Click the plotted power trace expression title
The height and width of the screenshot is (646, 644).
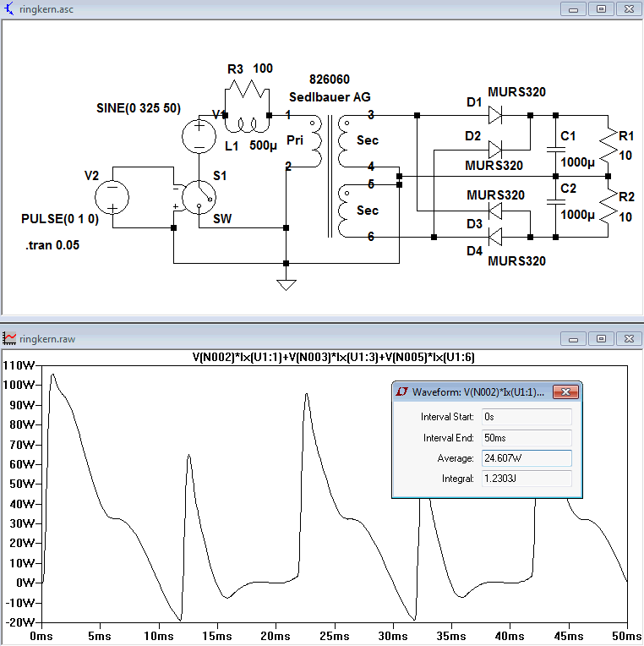pyautogui.click(x=334, y=357)
